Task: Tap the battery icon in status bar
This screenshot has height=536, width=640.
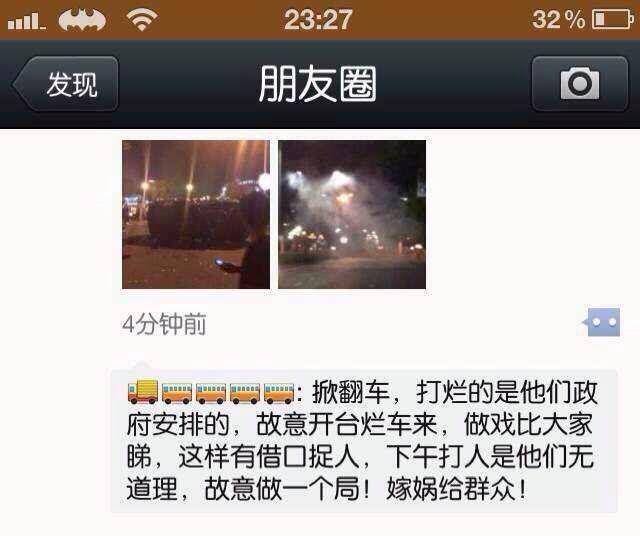Action: click(x=613, y=20)
